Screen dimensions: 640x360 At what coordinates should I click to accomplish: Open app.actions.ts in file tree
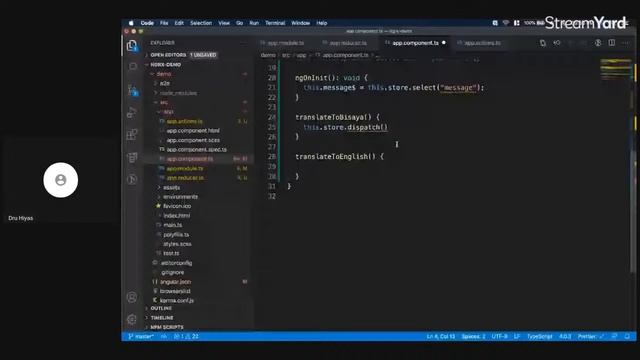[x=184, y=121]
